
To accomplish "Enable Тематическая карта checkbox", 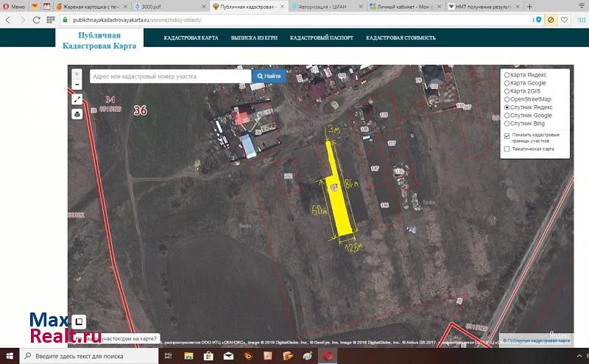I will 507,149.
